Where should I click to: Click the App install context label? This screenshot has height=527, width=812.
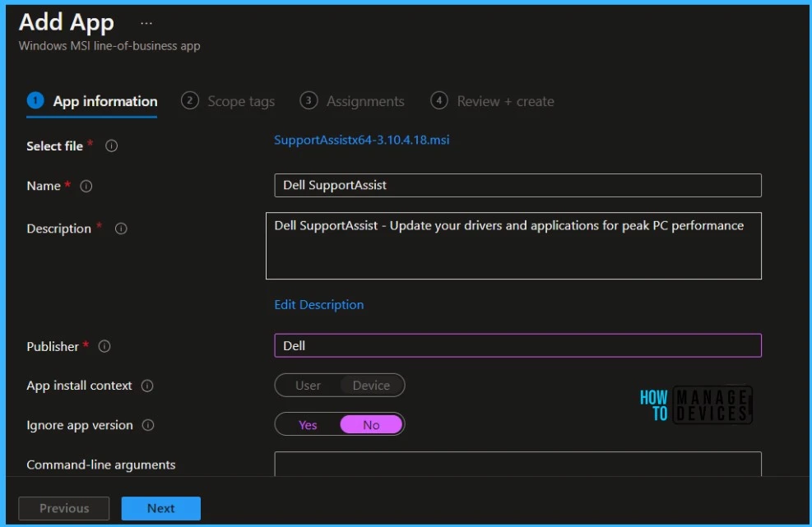tap(79, 386)
